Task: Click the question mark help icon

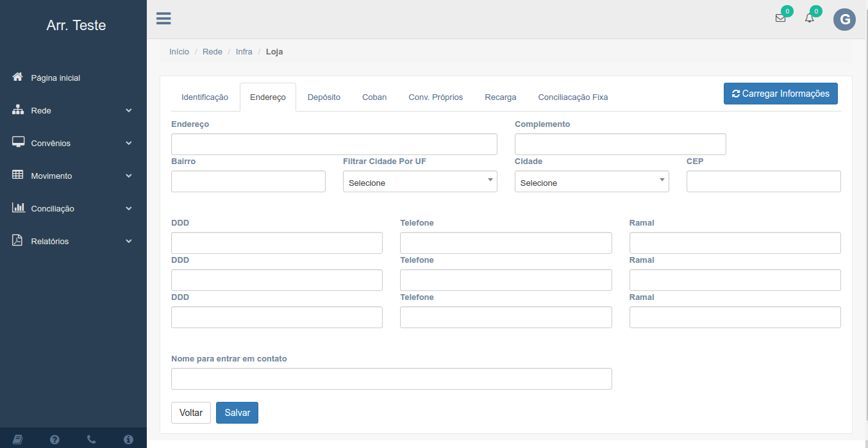Action: coord(54,439)
